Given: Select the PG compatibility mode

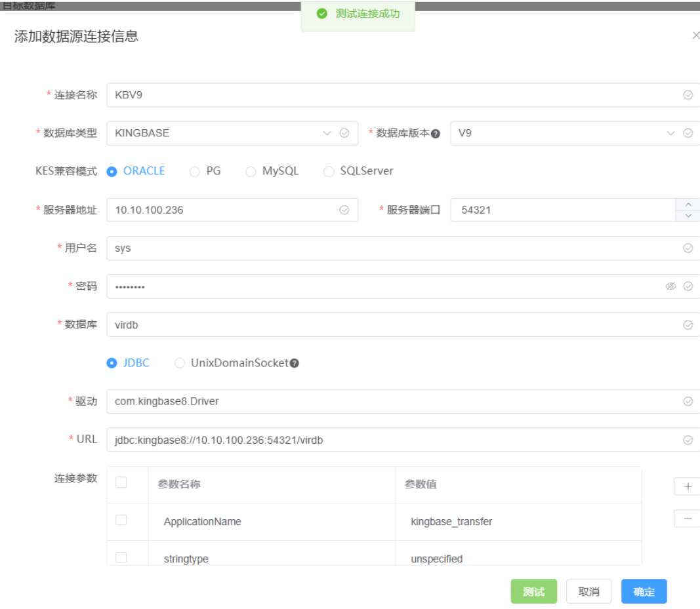Looking at the screenshot, I should [x=195, y=172].
